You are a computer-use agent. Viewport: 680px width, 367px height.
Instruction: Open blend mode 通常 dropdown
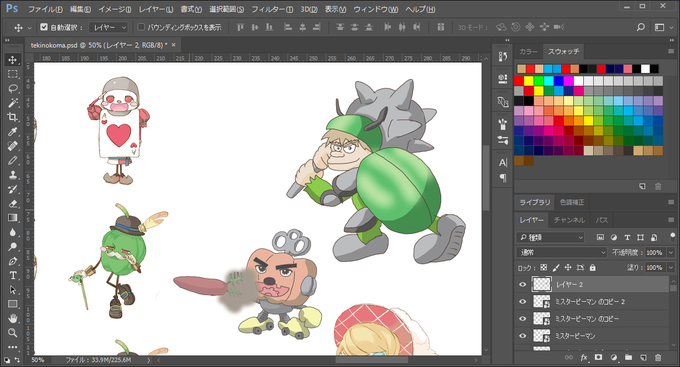click(561, 252)
